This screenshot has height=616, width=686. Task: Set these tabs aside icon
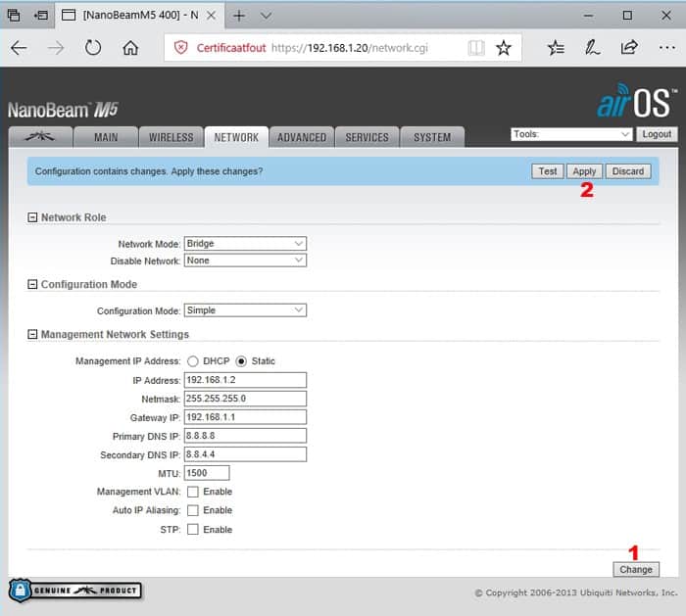point(41,16)
